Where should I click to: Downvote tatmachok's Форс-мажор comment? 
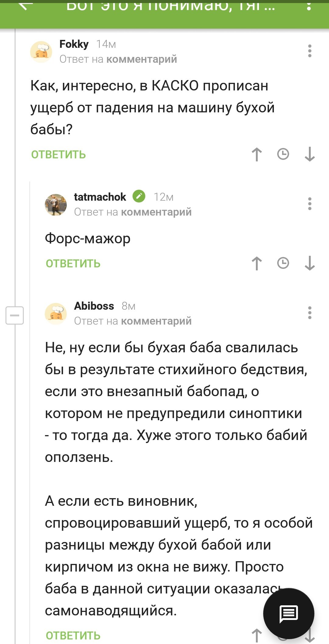(x=310, y=263)
